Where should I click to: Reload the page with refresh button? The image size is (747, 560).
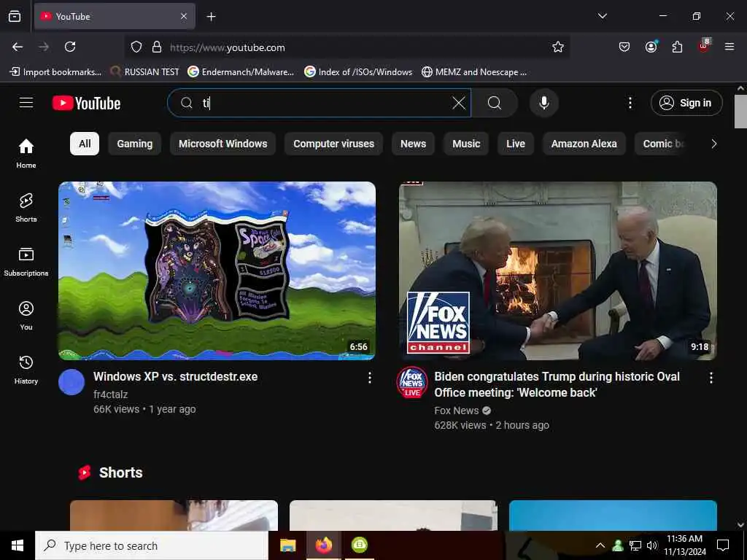pos(70,47)
